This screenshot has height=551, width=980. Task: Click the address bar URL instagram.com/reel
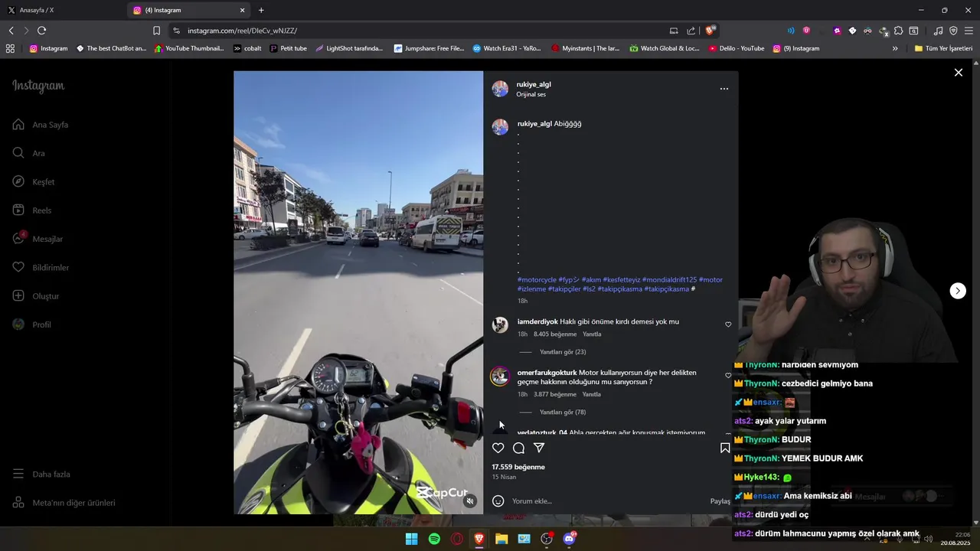[x=242, y=31]
